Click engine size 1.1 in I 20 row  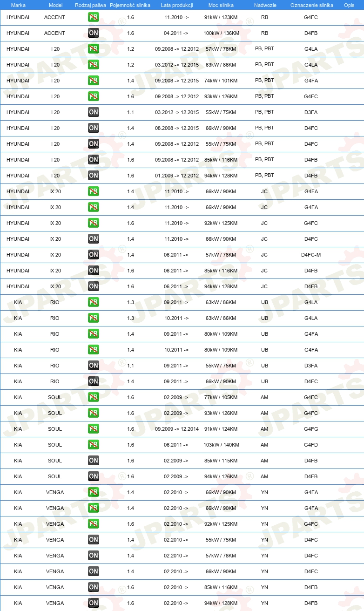point(130,112)
